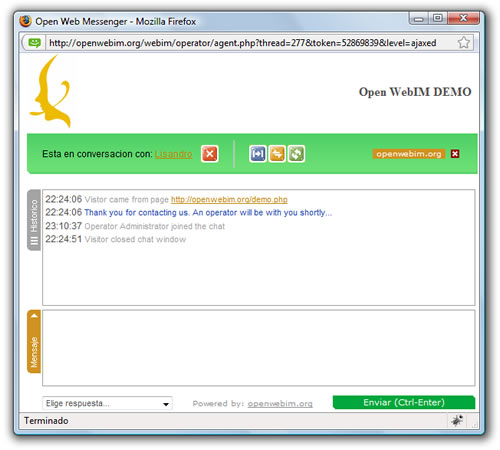Image resolution: width=500 pixels, height=450 pixels.
Task: Expand the Elige respuesta dropdown
Action: pos(107,403)
